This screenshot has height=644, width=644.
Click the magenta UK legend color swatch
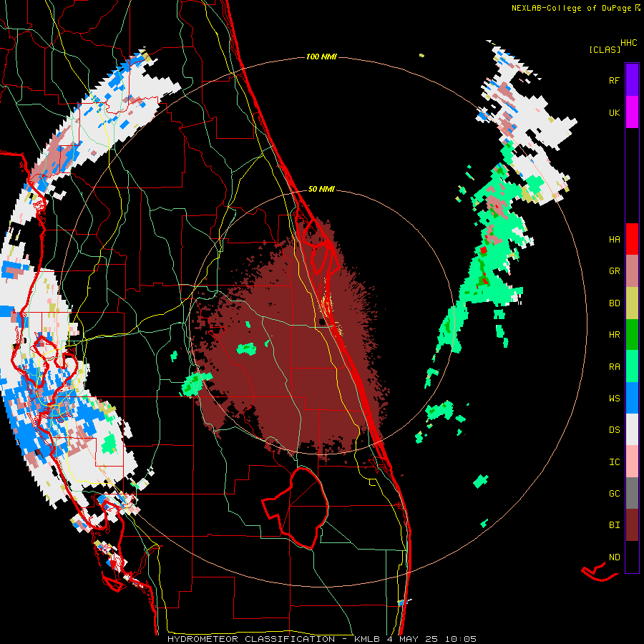632,112
